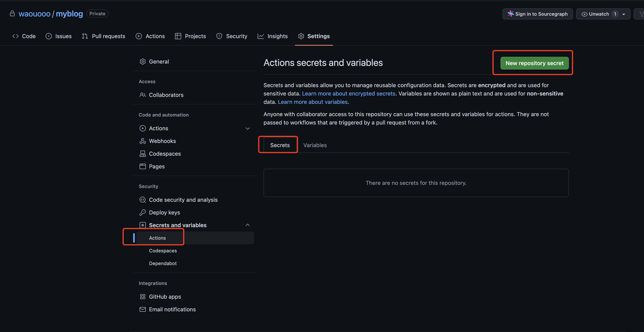Expand the Actions settings chevron

[247, 128]
